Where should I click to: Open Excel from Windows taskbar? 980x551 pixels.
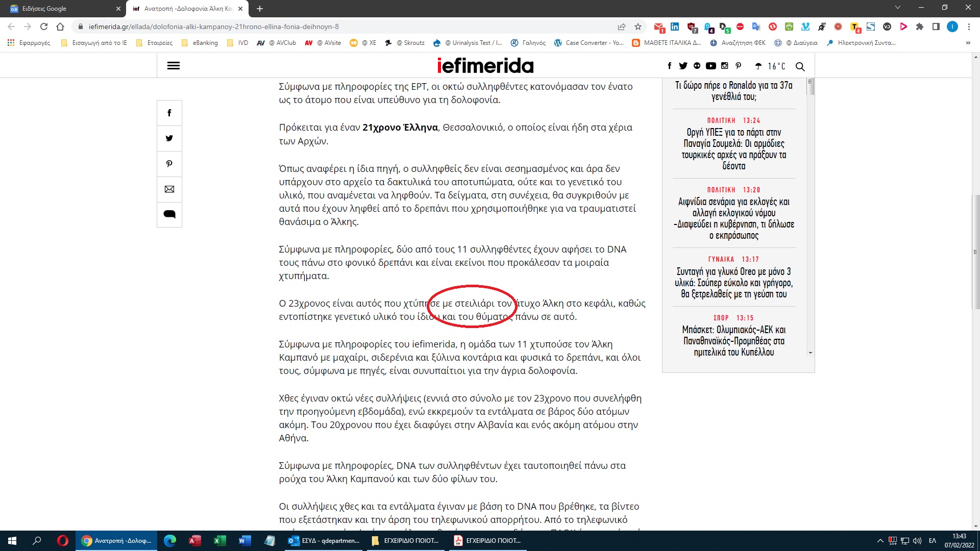[x=219, y=541]
